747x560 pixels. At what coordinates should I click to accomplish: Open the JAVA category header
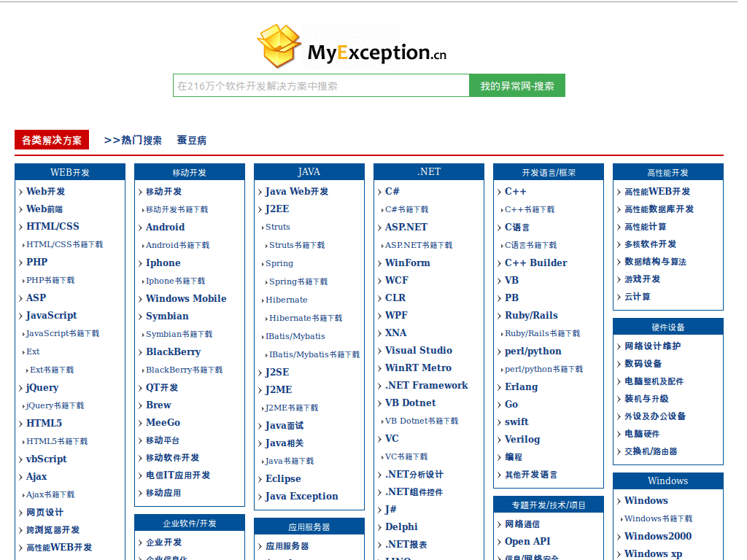(x=309, y=172)
